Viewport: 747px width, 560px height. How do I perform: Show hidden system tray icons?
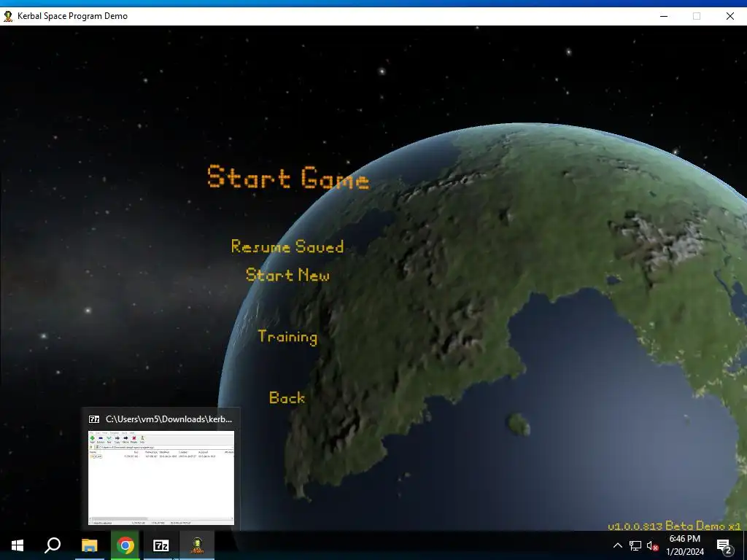point(617,545)
